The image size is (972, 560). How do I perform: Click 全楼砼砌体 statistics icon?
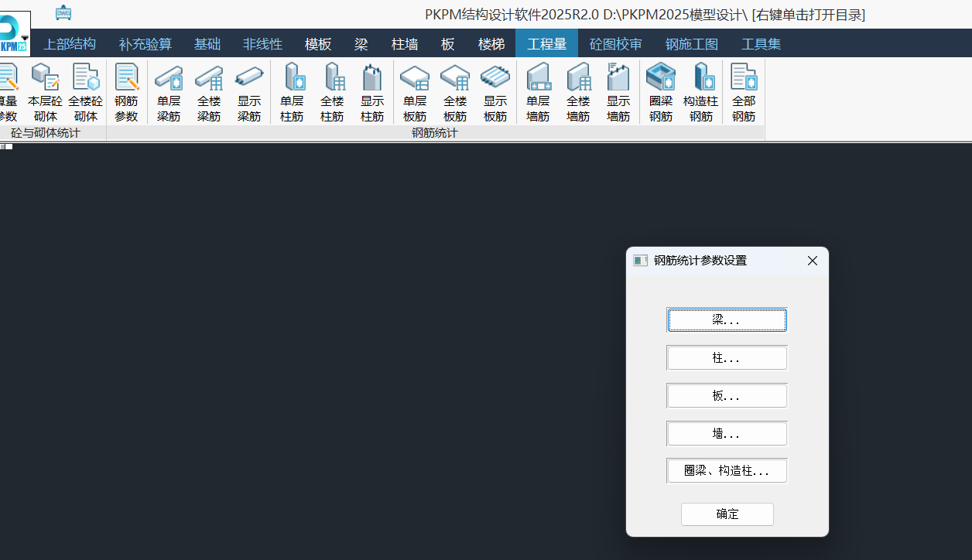coord(85,92)
